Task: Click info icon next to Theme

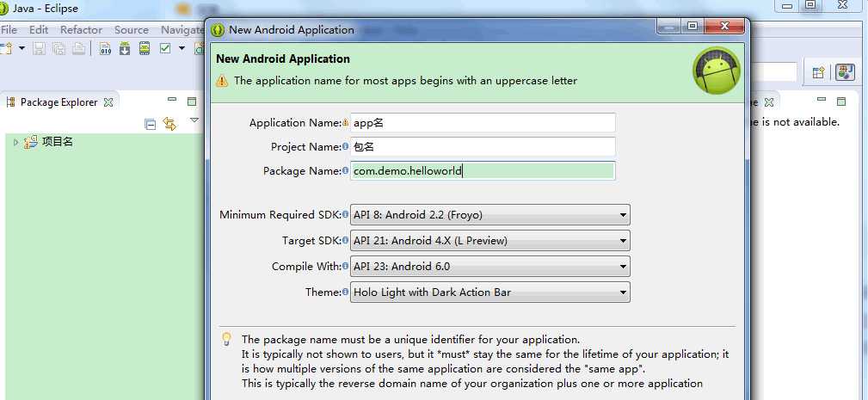Action: point(346,292)
